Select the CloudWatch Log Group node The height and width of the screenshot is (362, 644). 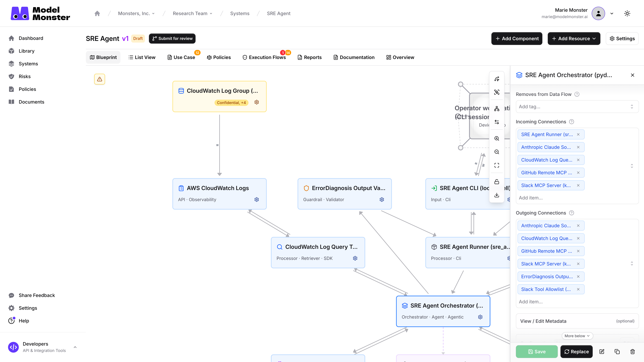(x=219, y=96)
